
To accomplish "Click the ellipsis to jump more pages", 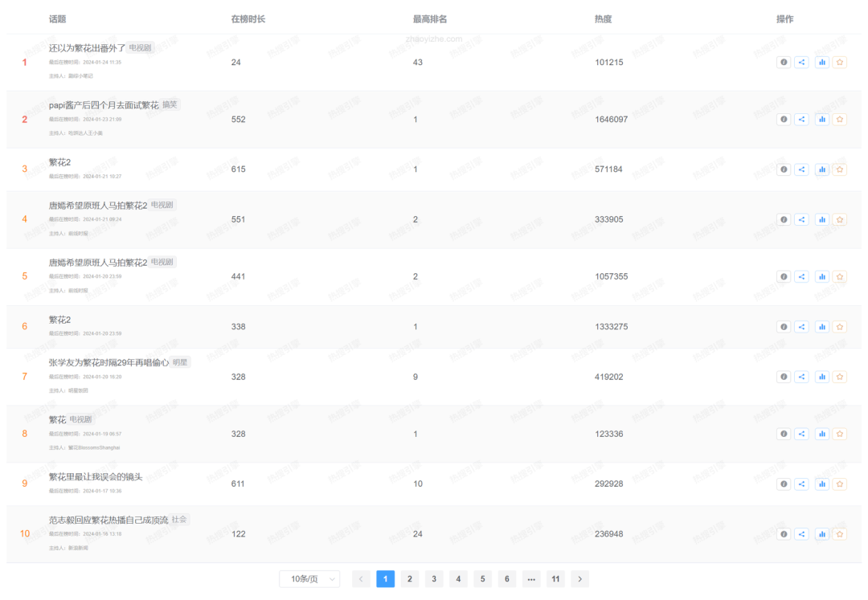I will coord(530,579).
